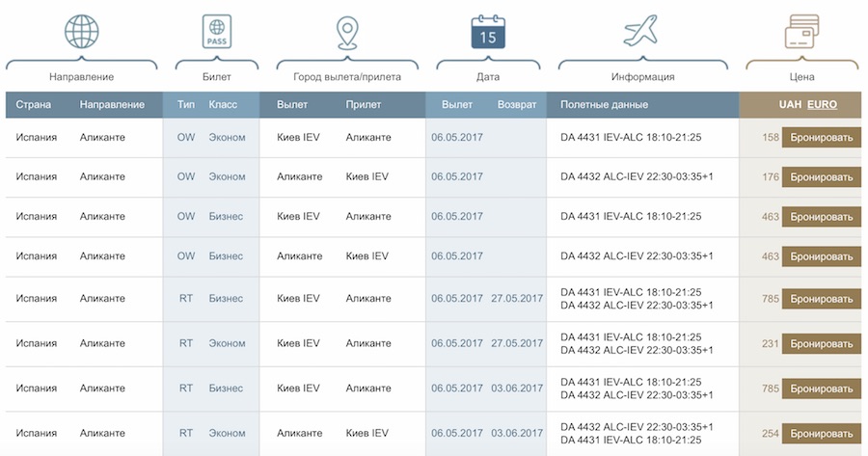Click the map pin location icon
The width and height of the screenshot is (868, 456).
coord(346,32)
